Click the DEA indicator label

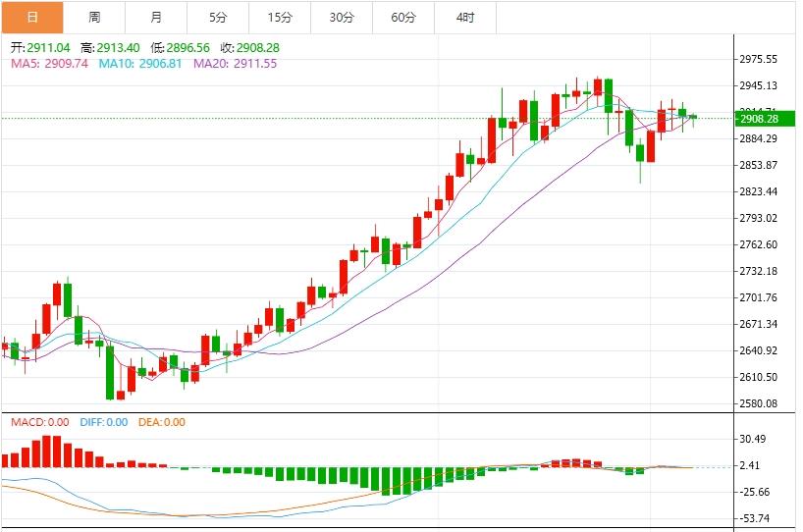pos(161,422)
